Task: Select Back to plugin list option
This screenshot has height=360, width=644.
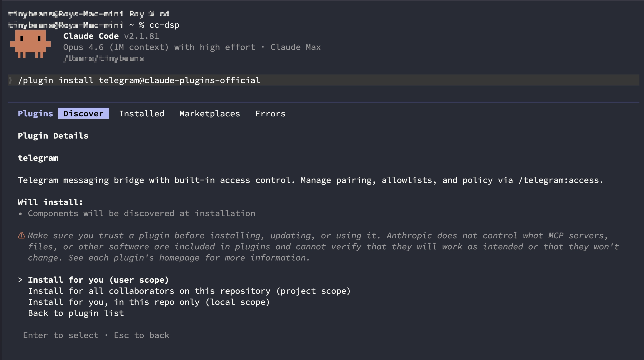Action: pos(76,313)
